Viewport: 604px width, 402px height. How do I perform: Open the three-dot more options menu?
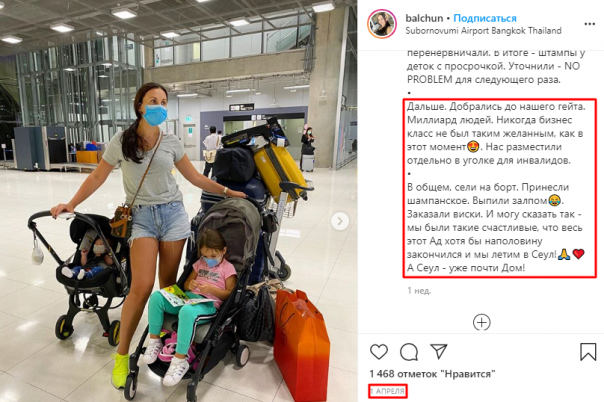click(x=589, y=24)
